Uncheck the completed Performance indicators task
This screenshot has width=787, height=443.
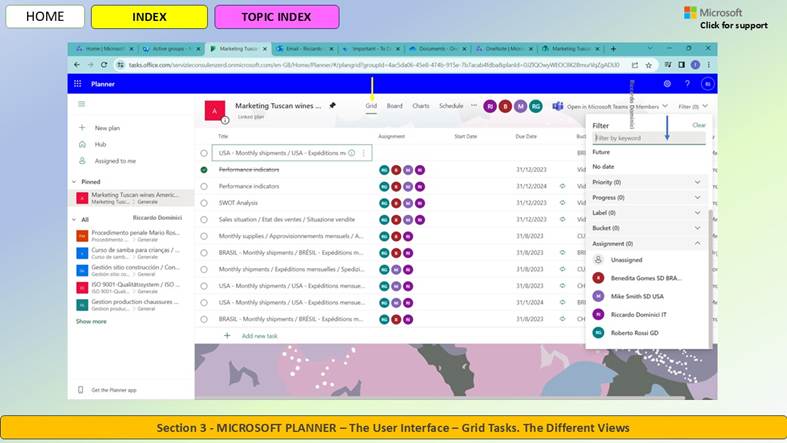(x=204, y=170)
